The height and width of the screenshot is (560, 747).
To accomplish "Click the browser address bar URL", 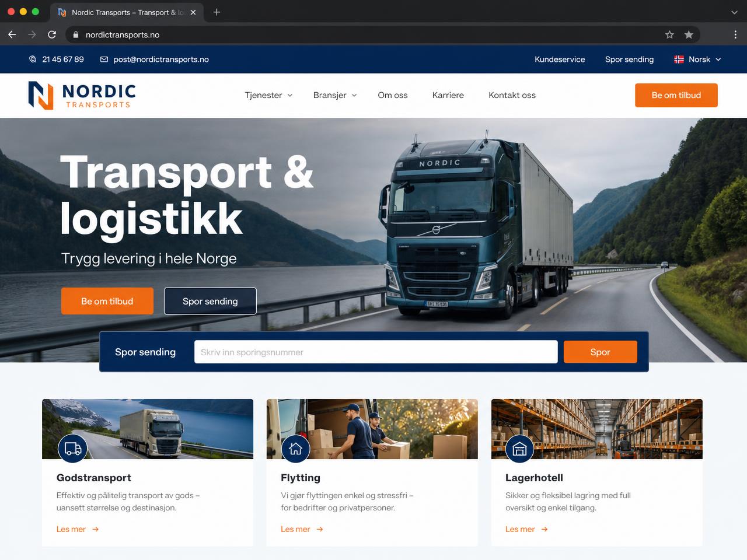I will pos(123,35).
